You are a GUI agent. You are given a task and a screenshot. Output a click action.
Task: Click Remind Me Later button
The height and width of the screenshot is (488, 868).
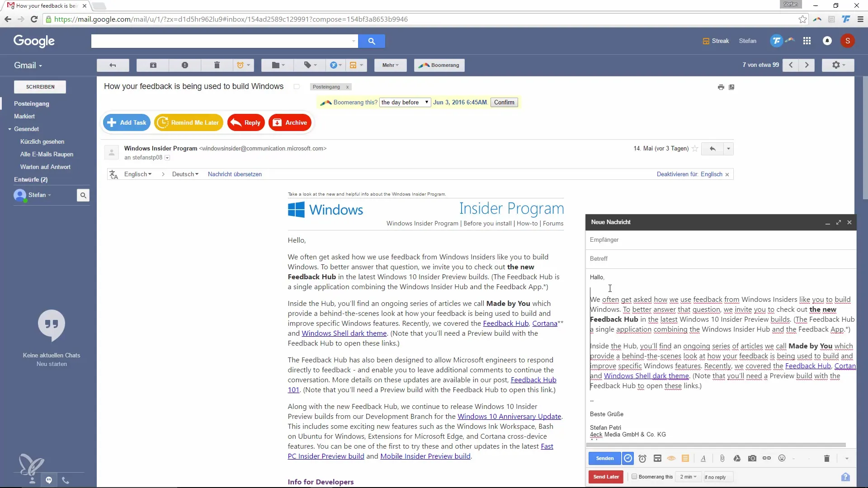tap(189, 122)
